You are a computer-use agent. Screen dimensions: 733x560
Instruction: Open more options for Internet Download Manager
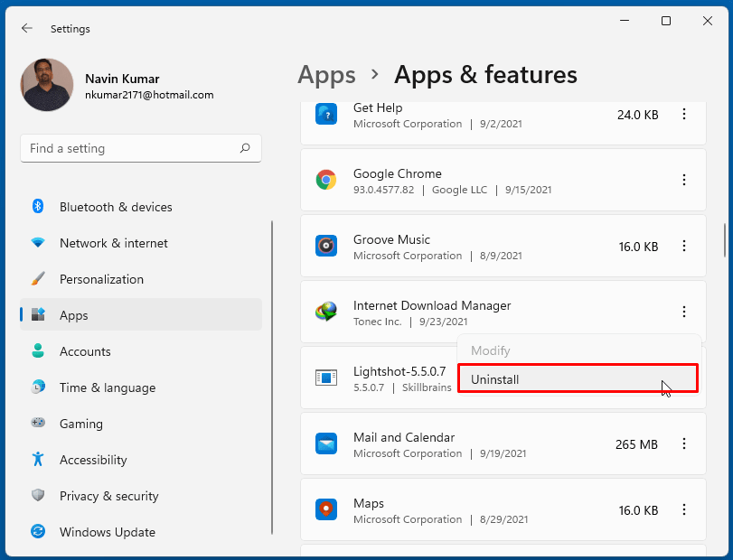click(x=684, y=312)
